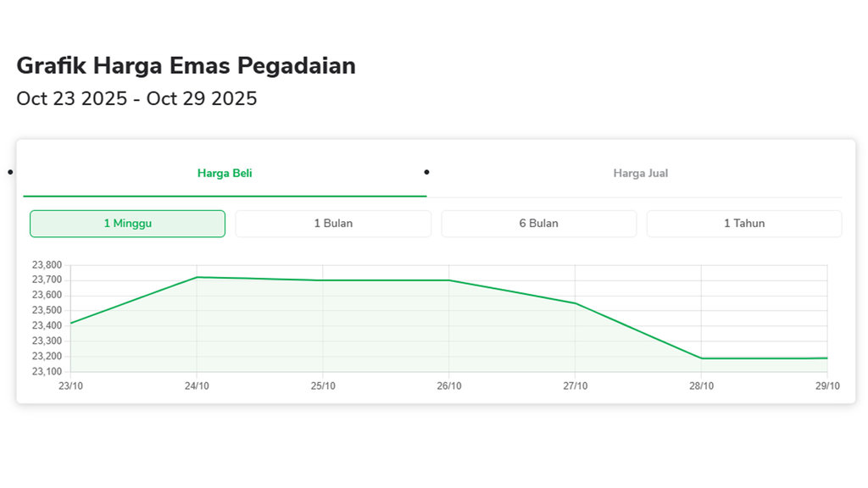This screenshot has height=488, width=868.
Task: Toggle the 1 Minggu range selection
Action: pos(127,223)
